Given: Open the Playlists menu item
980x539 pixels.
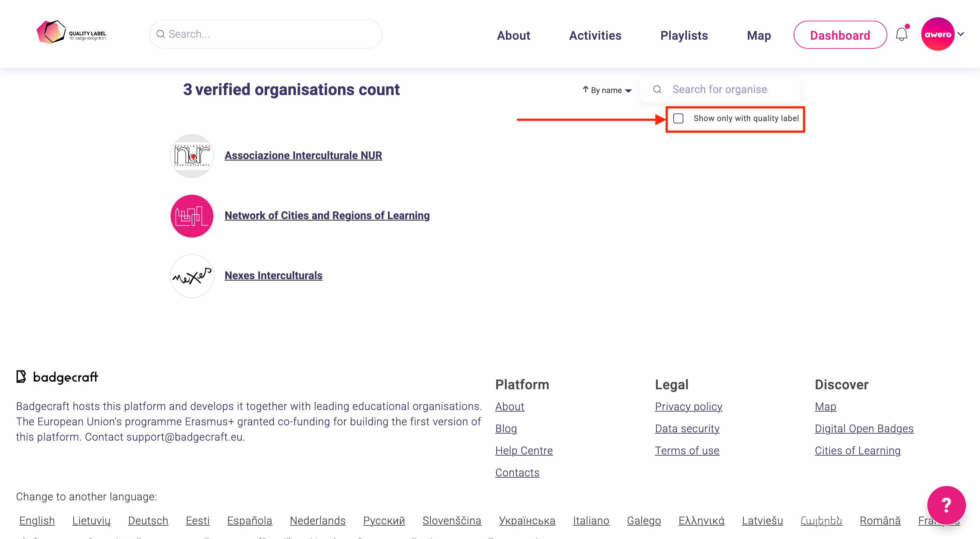Looking at the screenshot, I should point(684,35).
